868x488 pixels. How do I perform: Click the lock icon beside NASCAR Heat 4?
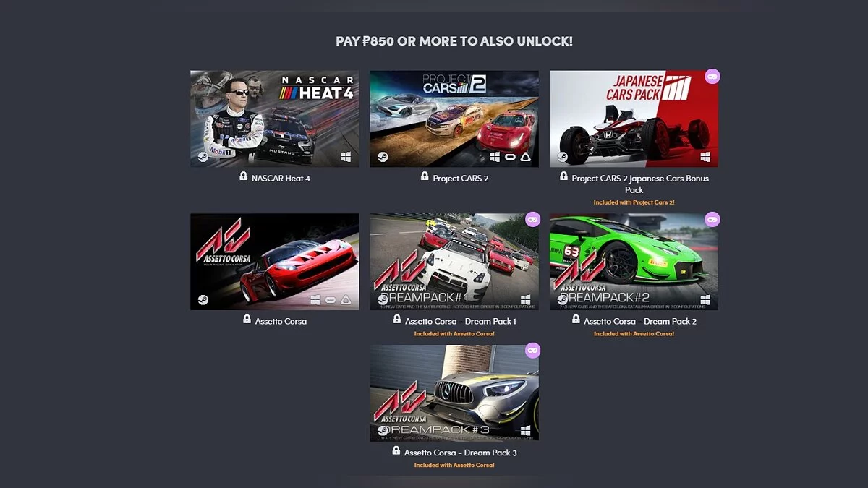point(244,176)
